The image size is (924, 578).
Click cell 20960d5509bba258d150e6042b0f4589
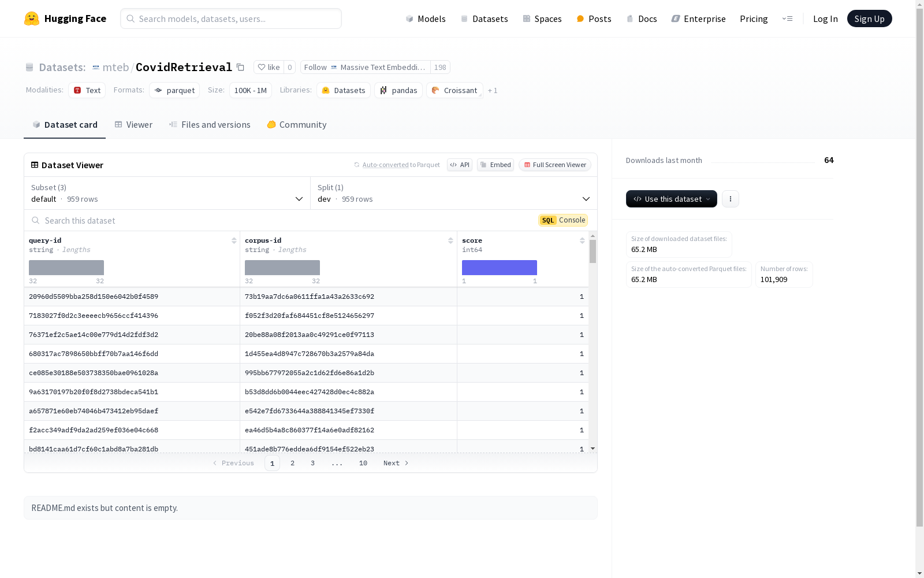(x=132, y=297)
